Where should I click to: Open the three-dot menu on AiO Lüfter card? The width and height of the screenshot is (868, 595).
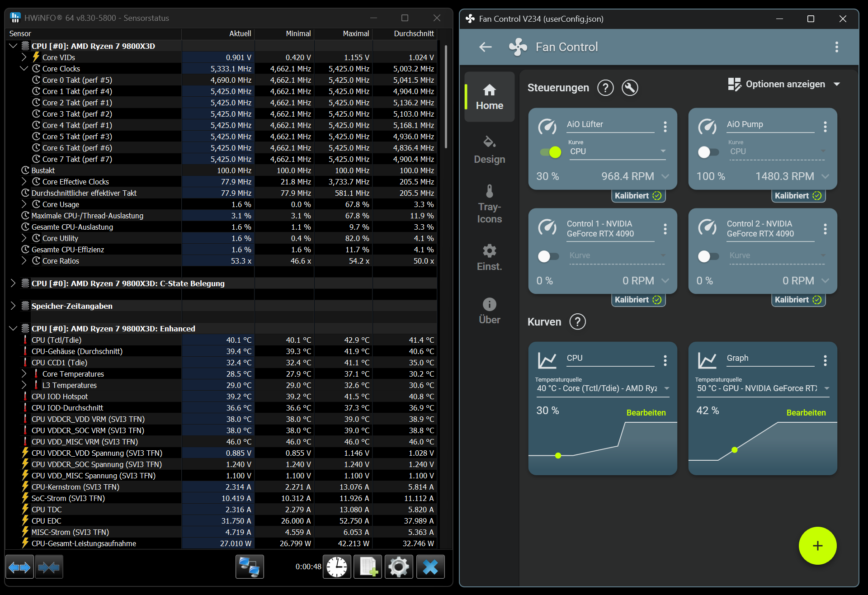(665, 127)
